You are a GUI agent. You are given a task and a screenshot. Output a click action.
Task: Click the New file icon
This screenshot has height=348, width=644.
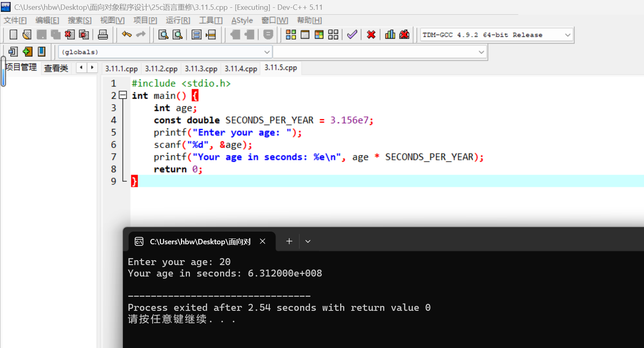coord(13,35)
